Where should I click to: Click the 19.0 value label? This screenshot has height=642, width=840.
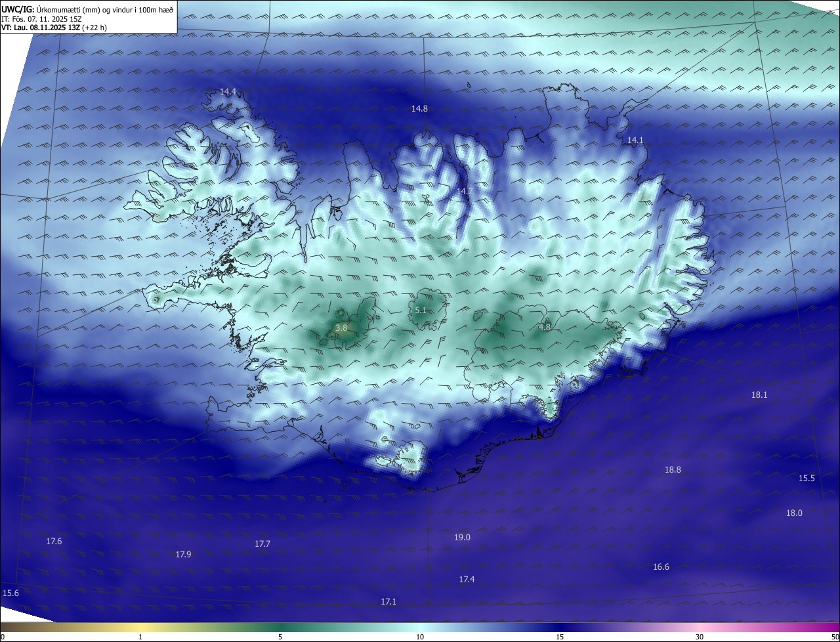pos(462,538)
